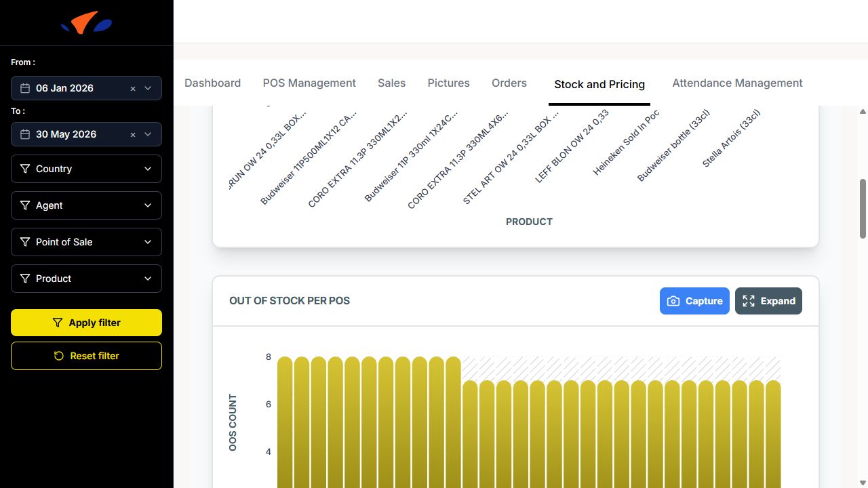This screenshot has height=488, width=868.
Task: Click the funnel icon in the Product filter
Action: (25, 279)
